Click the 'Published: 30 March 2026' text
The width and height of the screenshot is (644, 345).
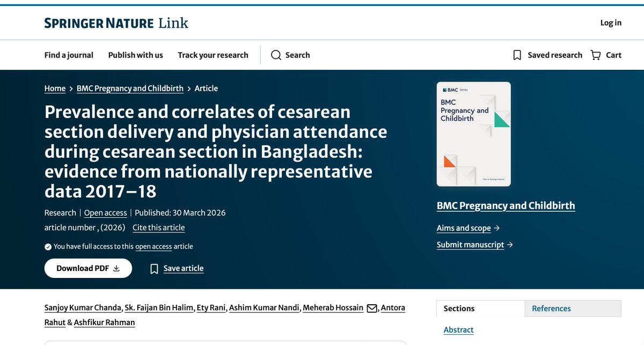(180, 213)
